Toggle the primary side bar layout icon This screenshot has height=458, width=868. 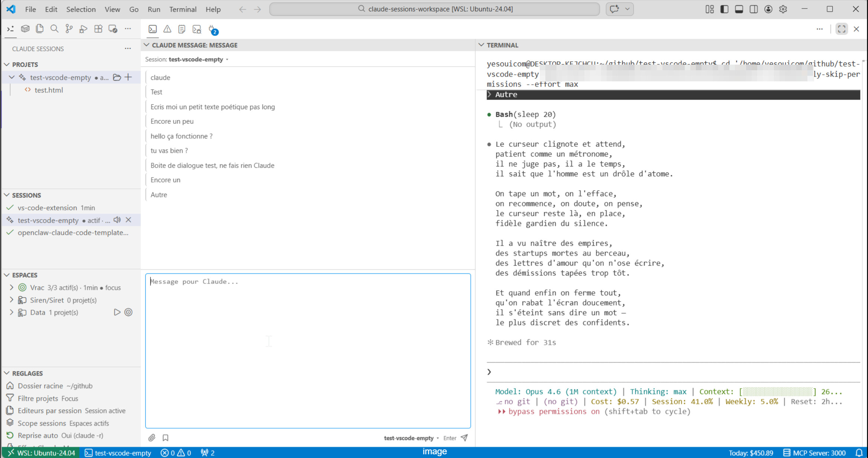click(x=724, y=9)
